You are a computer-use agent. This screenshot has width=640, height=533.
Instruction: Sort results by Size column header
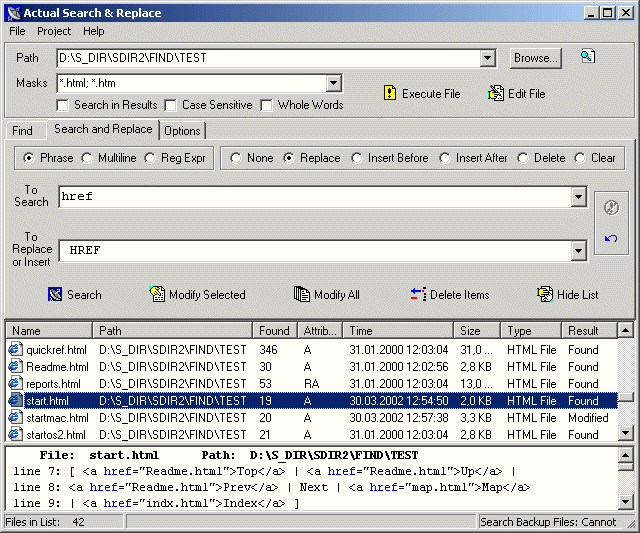coord(477,331)
